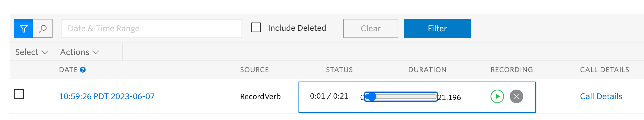Click the STATUS column header
Screen dimensions: 644x120
(339, 70)
